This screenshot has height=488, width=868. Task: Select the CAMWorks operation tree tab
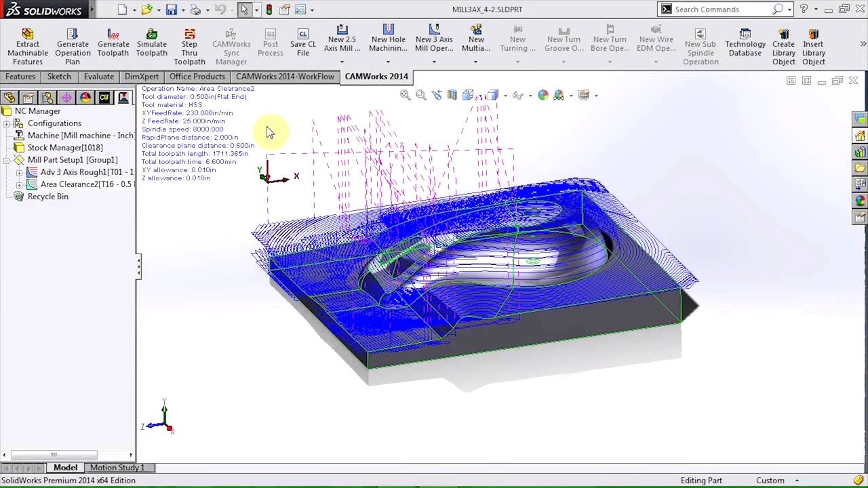[x=123, y=98]
